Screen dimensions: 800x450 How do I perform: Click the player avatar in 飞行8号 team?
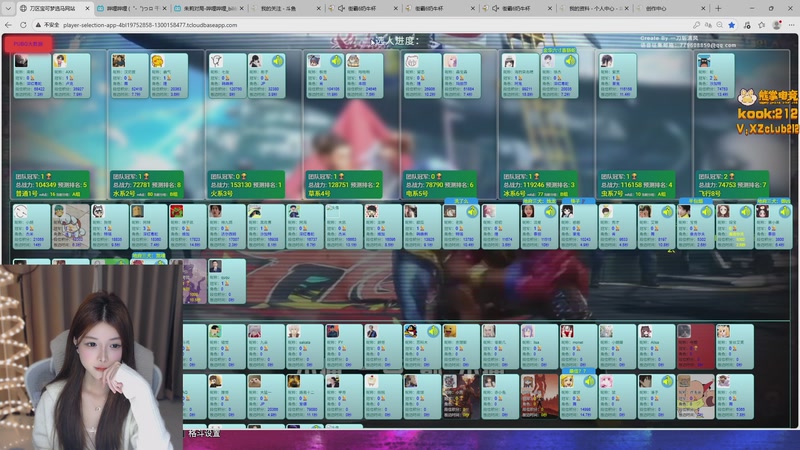point(705,61)
